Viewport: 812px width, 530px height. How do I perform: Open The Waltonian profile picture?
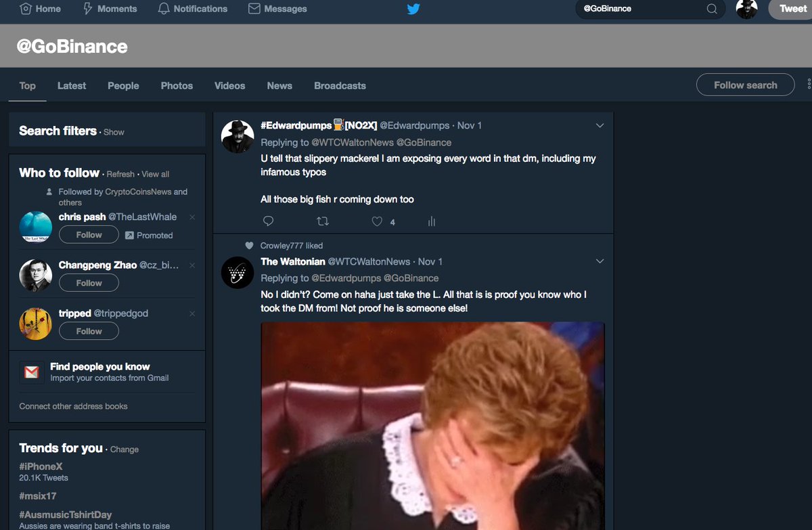coord(238,272)
